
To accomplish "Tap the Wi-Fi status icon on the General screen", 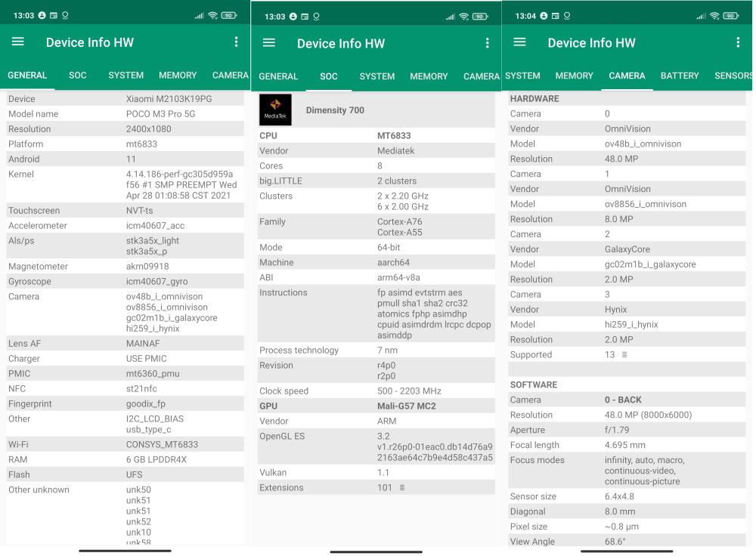I will click(212, 15).
